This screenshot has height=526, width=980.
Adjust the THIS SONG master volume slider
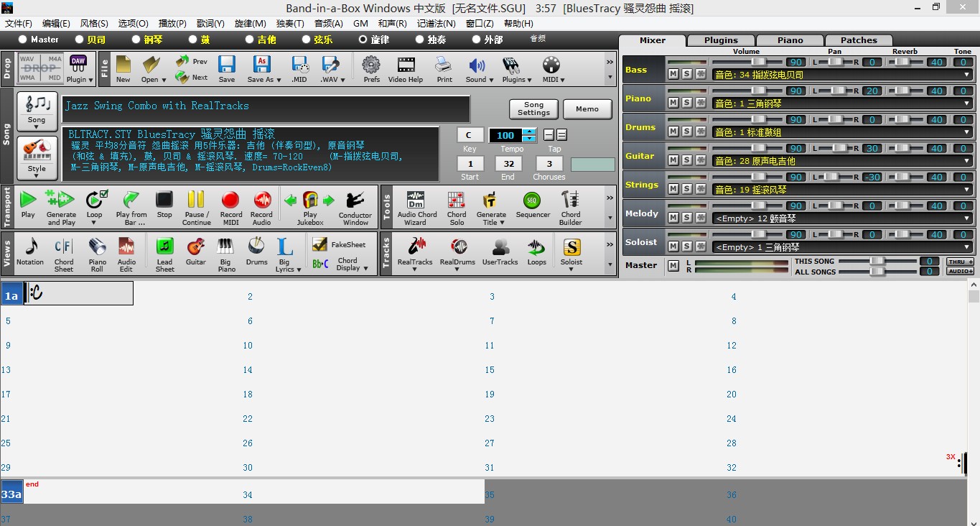877,262
